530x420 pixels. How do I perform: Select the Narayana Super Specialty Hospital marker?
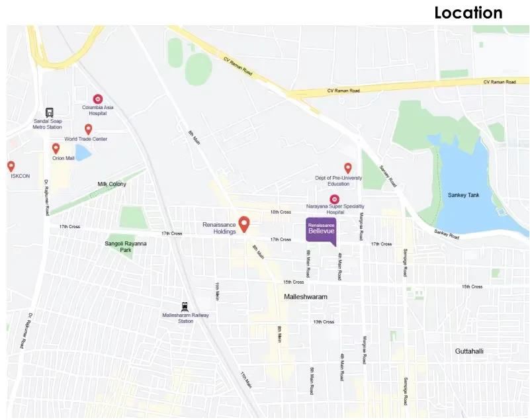334,199
